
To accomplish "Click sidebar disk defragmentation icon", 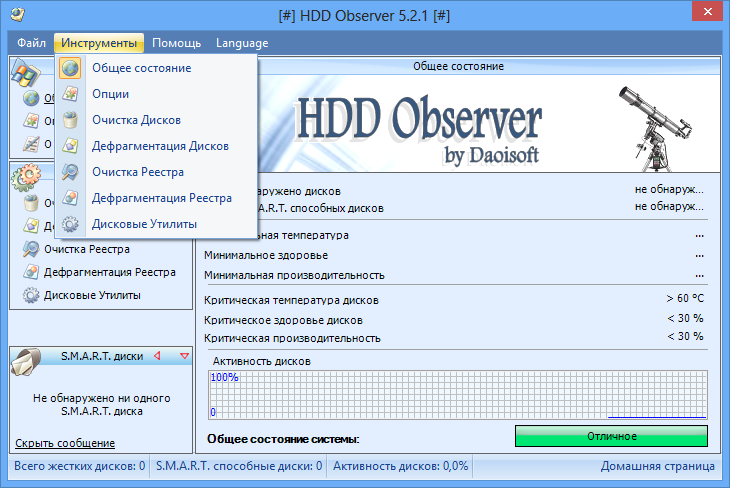I will 31,226.
